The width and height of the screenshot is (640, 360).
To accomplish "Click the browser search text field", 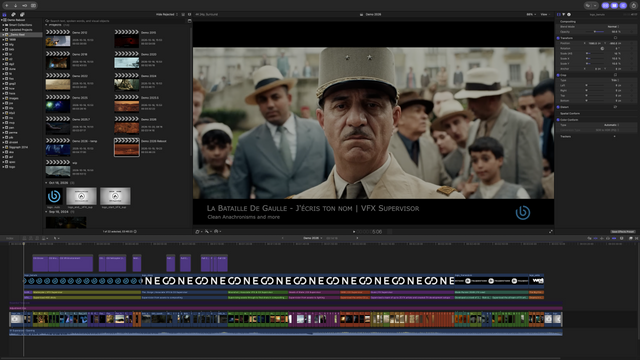I will point(116,20).
